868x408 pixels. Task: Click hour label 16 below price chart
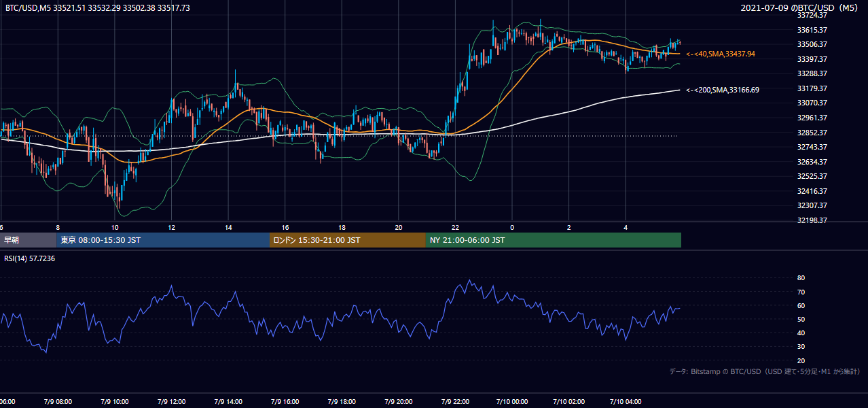point(285,227)
